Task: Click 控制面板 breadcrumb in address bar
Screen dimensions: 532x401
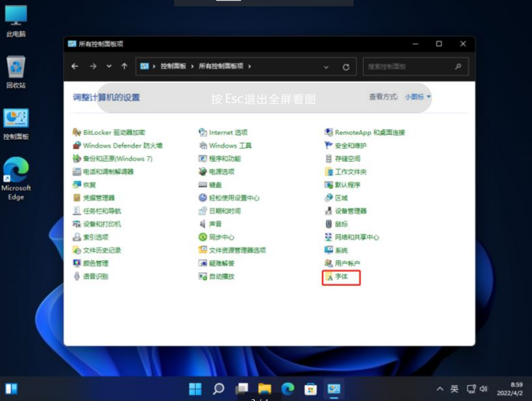Action: pos(173,66)
